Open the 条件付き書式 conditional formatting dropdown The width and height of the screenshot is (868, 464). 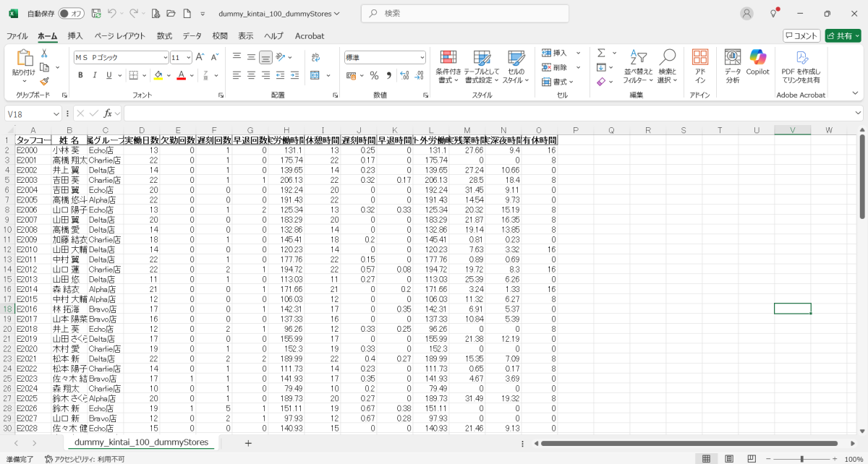coord(448,66)
